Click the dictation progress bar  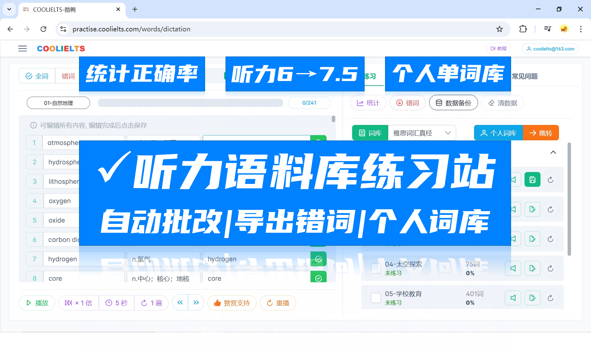click(190, 103)
